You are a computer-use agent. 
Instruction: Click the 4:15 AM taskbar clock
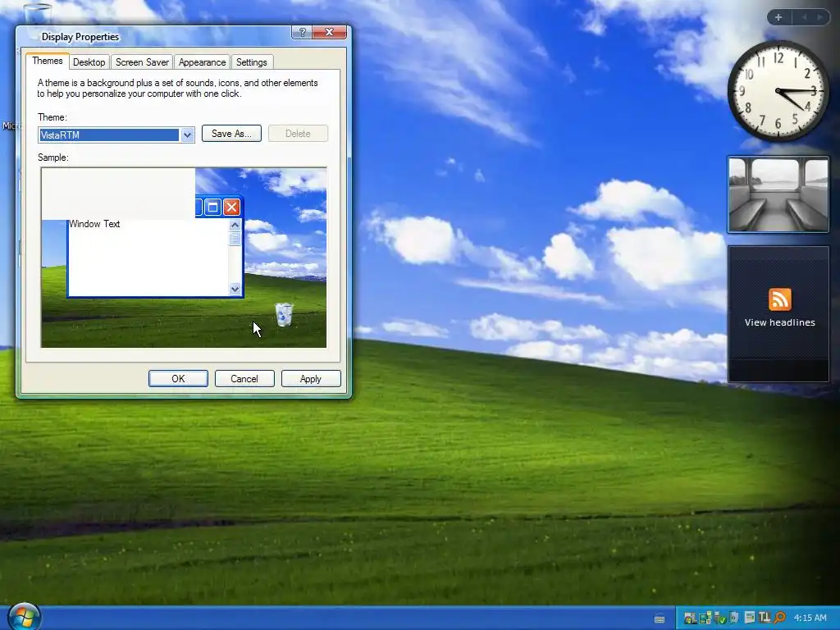810,618
